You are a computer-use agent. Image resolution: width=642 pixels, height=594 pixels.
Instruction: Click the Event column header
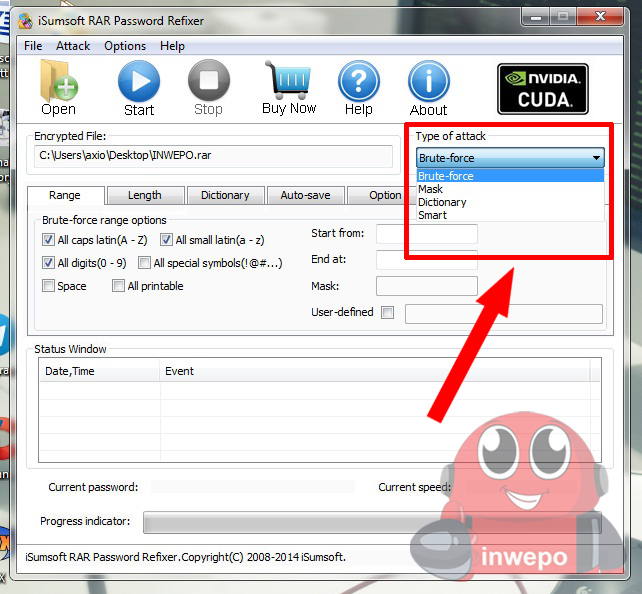(x=375, y=371)
